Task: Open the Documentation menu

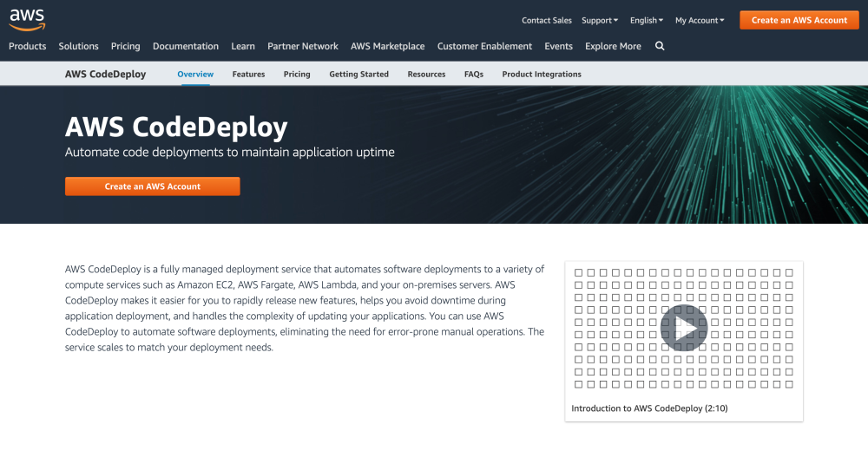Action: [186, 47]
